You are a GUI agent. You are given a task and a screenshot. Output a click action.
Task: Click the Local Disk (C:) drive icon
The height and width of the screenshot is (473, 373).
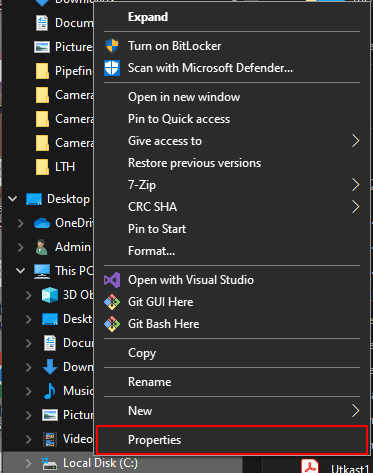49,463
